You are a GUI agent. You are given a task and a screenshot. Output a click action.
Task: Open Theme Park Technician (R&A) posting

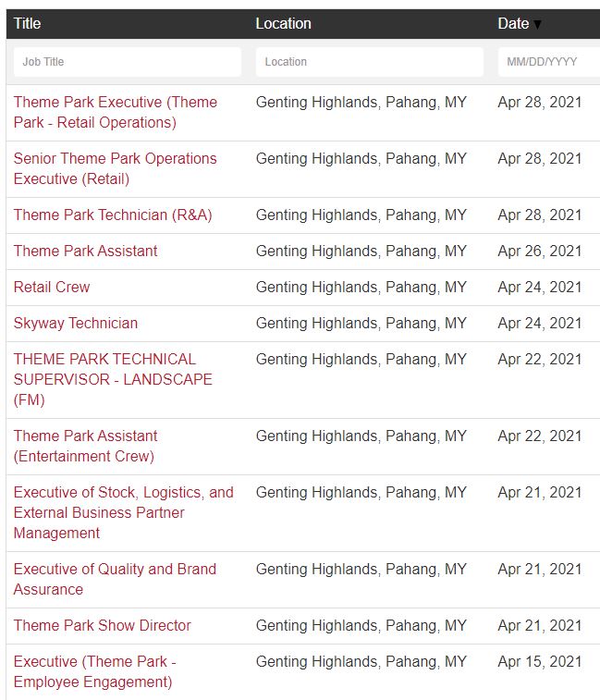(x=113, y=215)
